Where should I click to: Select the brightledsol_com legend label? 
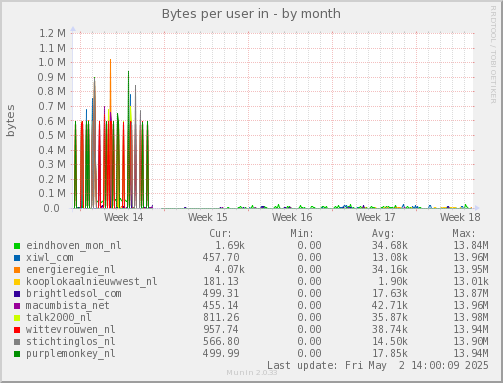pyautogui.click(x=74, y=294)
